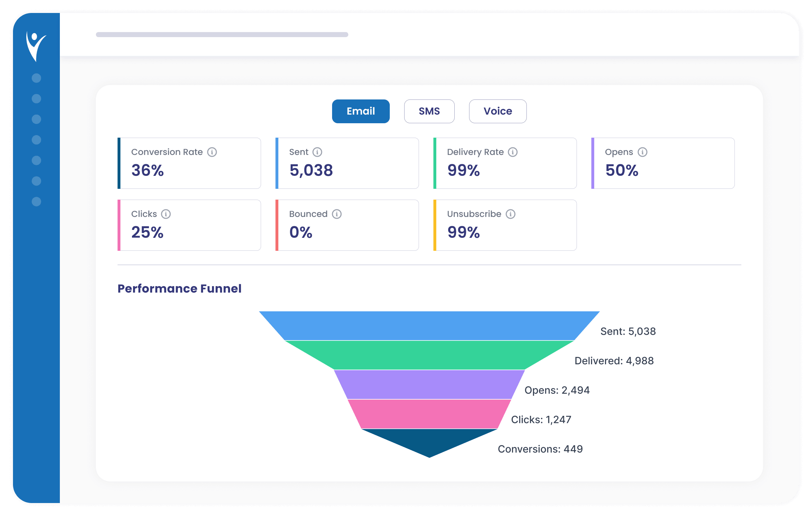Open the Voice tab
The width and height of the screenshot is (812, 516).
click(498, 111)
